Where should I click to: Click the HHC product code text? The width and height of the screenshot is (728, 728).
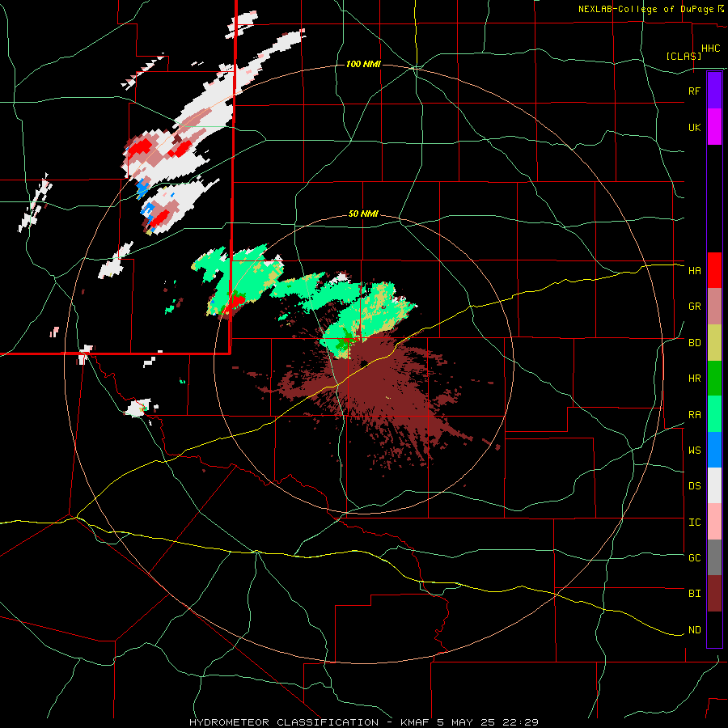click(710, 49)
